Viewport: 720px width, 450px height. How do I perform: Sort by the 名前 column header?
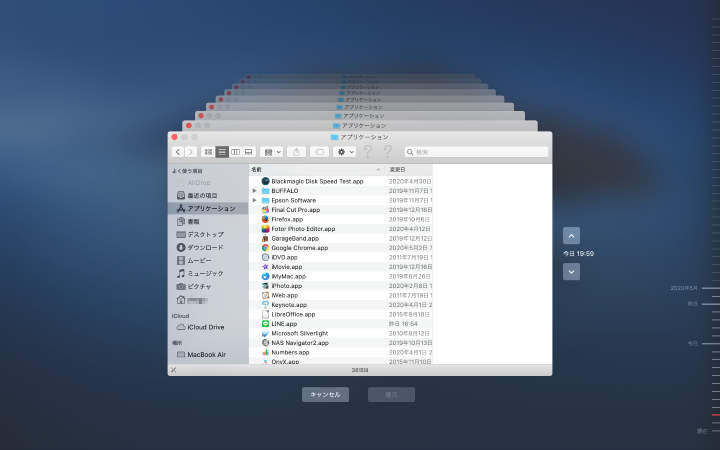coord(316,169)
